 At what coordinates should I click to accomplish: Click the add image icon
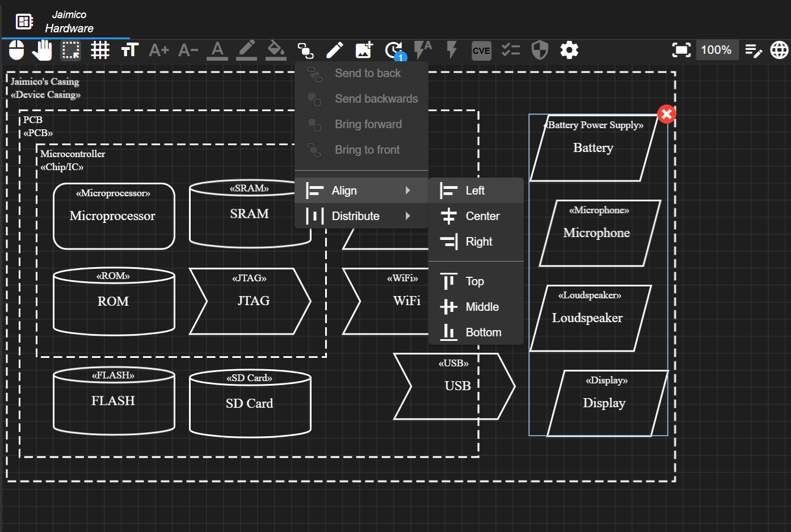pos(363,50)
